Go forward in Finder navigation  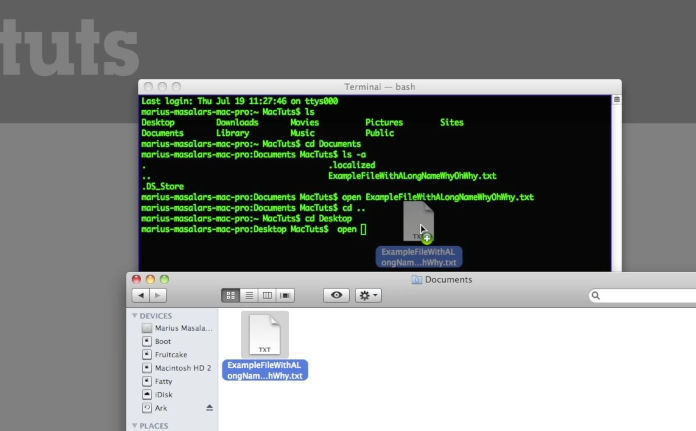(x=158, y=295)
